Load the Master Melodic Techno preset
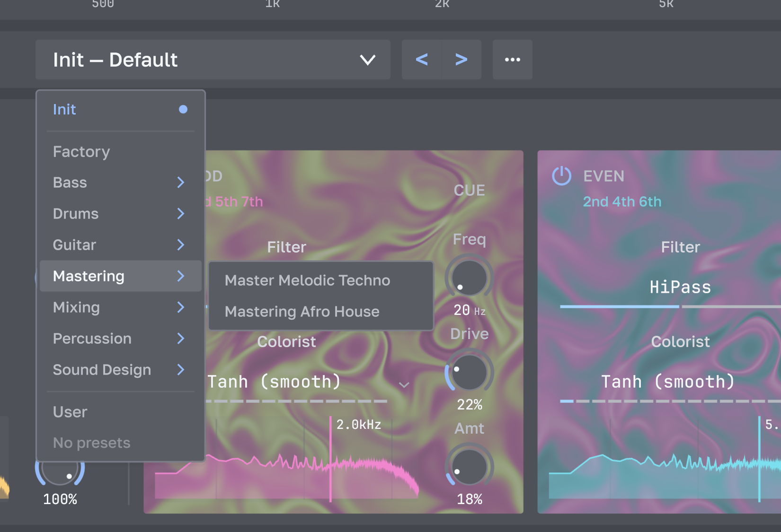 [321, 280]
